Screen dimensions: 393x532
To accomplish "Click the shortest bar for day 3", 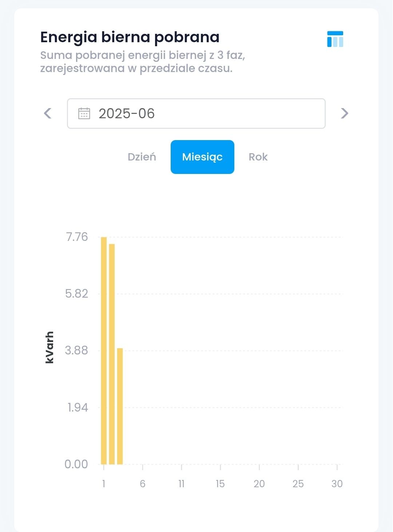I will 120,406.
